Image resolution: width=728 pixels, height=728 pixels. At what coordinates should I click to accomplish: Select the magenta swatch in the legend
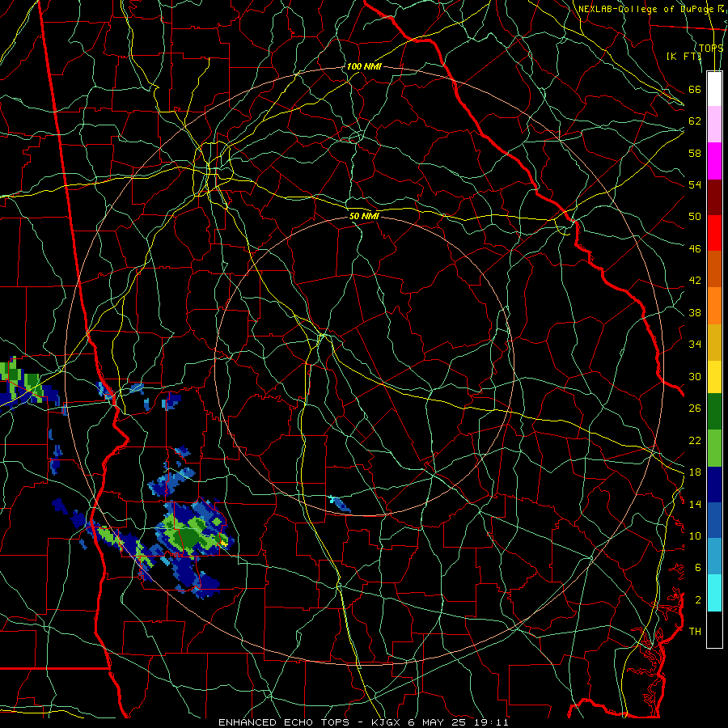pyautogui.click(x=714, y=161)
